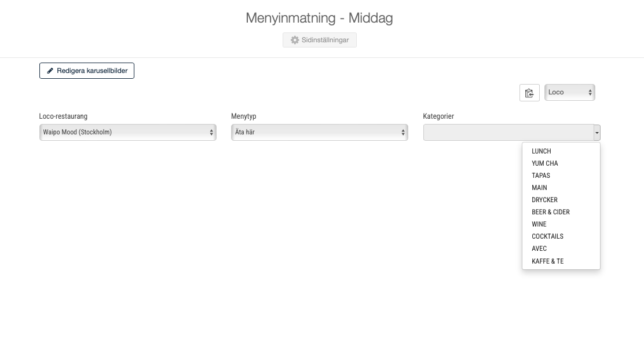This screenshot has height=347, width=644.
Task: Open the Sidinställningar page settings button
Action: tap(320, 40)
